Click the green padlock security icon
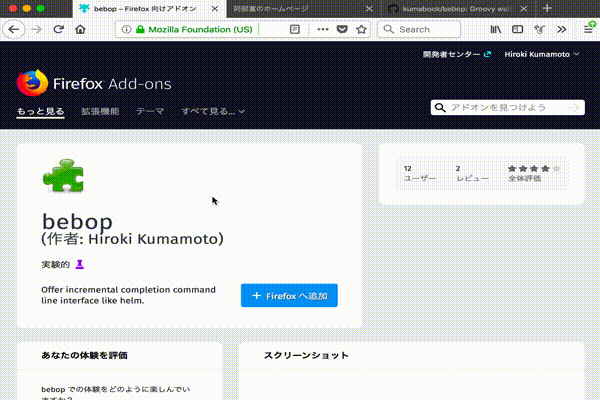This screenshot has height=400, width=600. click(140, 29)
